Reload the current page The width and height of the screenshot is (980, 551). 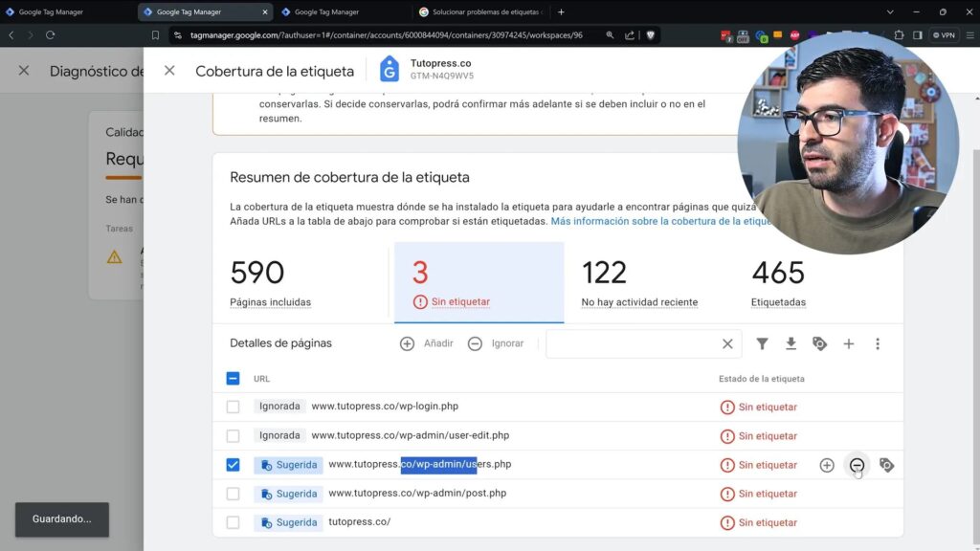50,35
